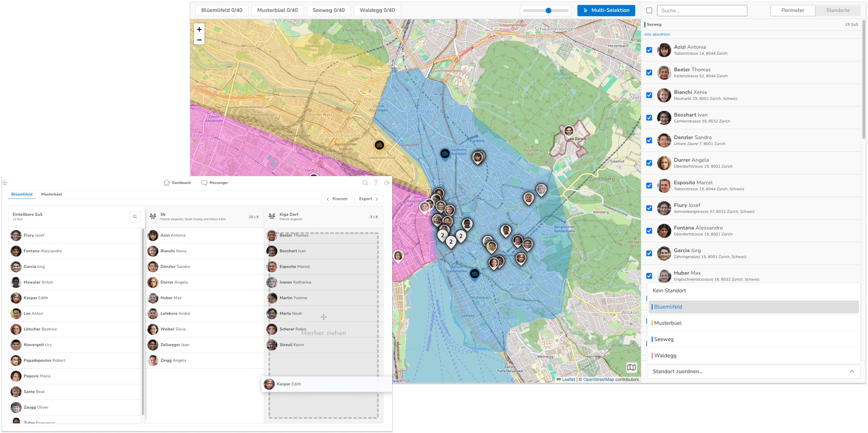The image size is (868, 433).
Task: Toggle checkbox for Beeler Thomas in Seeweg list
Action: (649, 72)
